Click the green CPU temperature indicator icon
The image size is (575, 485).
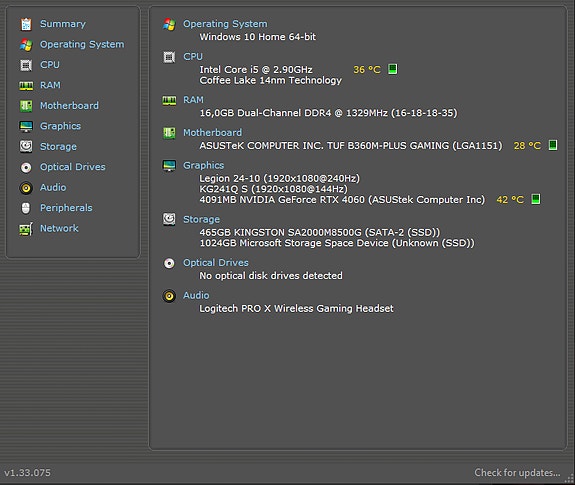click(393, 69)
